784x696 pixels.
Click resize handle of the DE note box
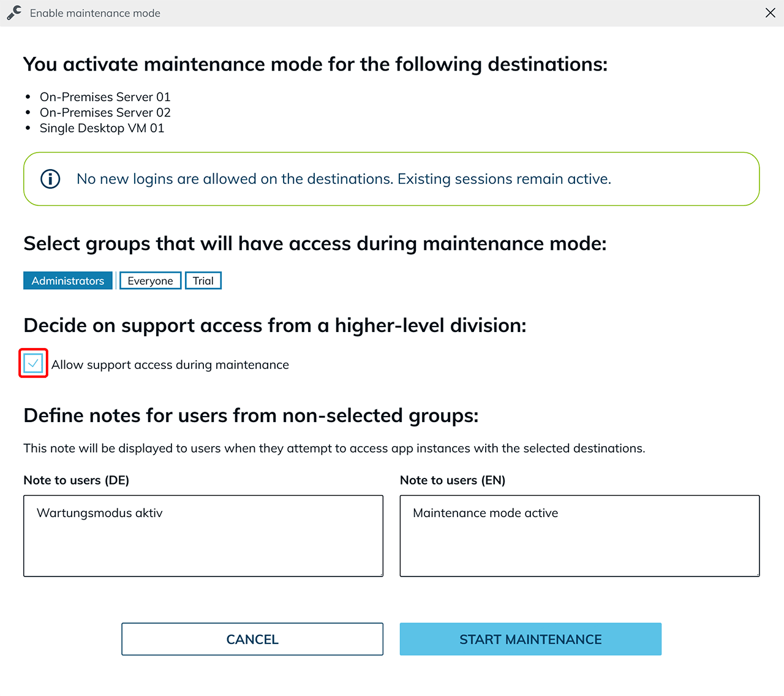point(380,573)
